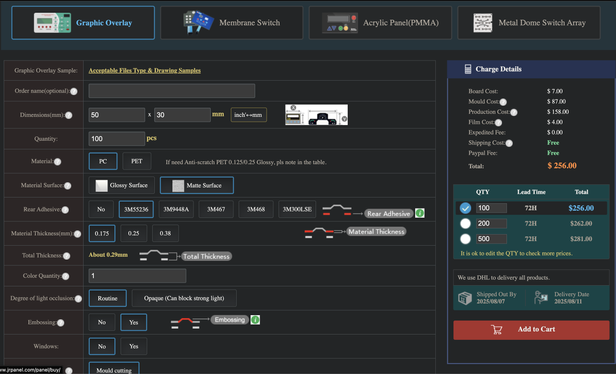Image resolution: width=616 pixels, height=374 pixels.
Task: Click the Shipping Cost help icon
Action: click(x=509, y=143)
